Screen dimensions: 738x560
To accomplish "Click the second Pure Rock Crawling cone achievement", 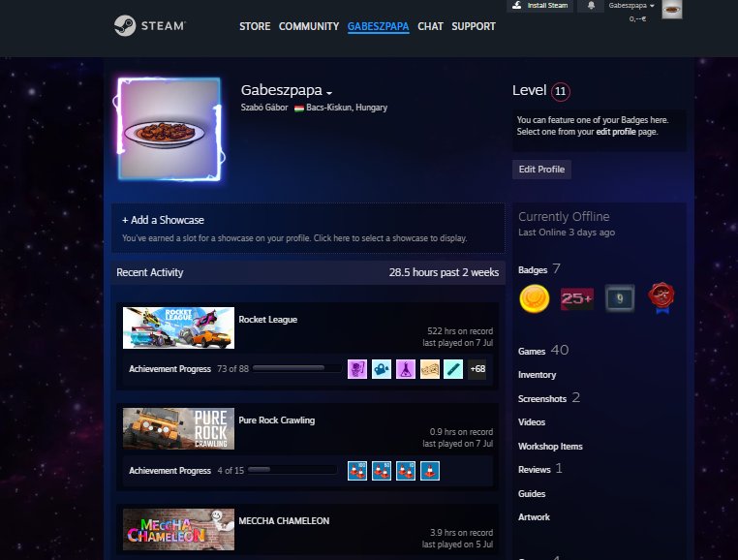I will coord(382,471).
